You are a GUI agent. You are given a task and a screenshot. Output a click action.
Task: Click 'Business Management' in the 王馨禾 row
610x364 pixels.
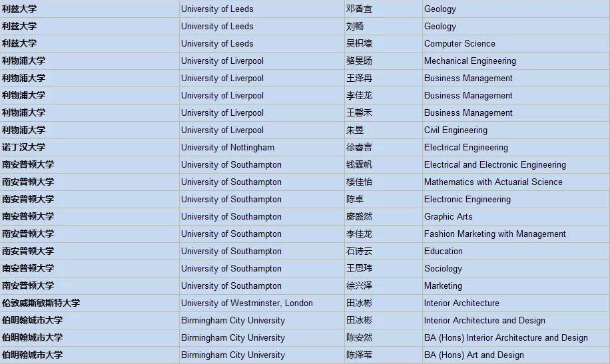[x=468, y=112]
